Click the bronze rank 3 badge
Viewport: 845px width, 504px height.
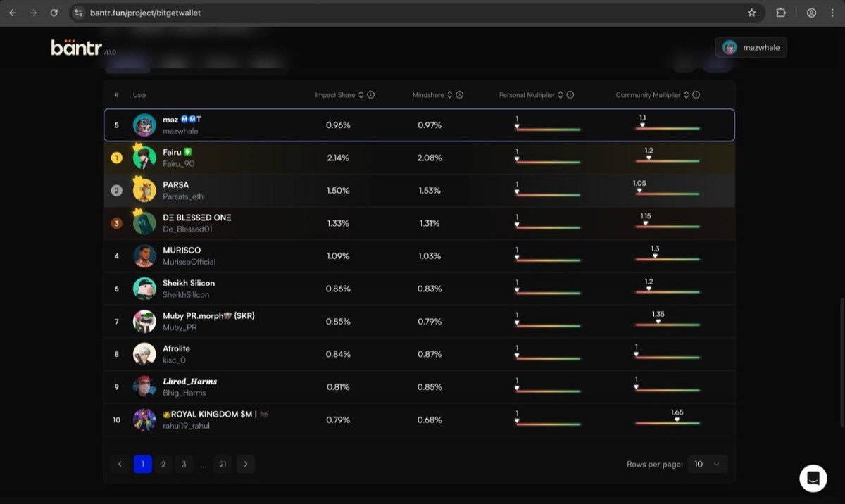(117, 223)
